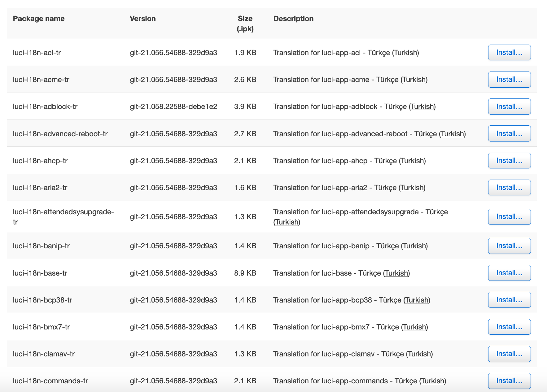Click Turkish in the luci-base description
The image size is (547, 392).
coord(396,273)
